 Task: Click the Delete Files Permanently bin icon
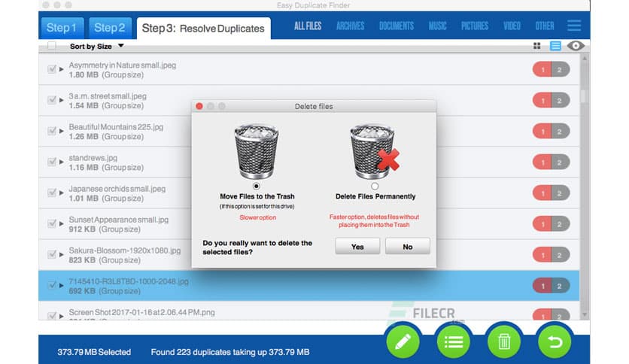coord(375,151)
